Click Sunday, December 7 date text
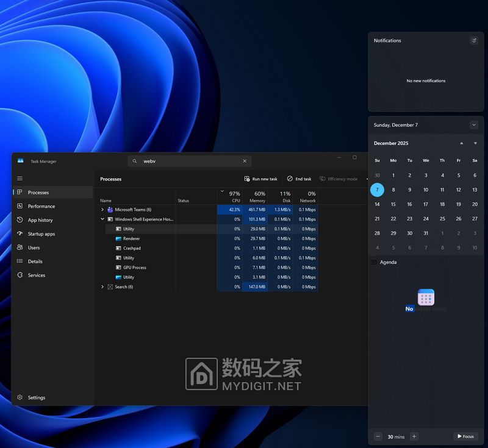Viewport: 488px width, 448px height. 395,125
